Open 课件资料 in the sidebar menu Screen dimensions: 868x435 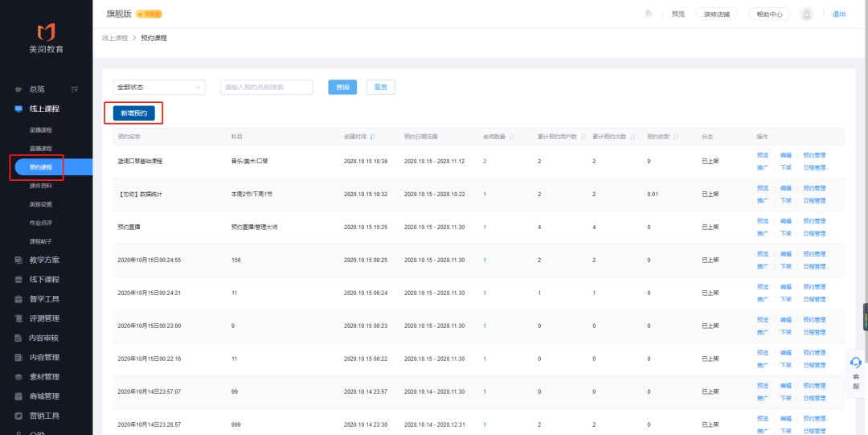(x=41, y=186)
